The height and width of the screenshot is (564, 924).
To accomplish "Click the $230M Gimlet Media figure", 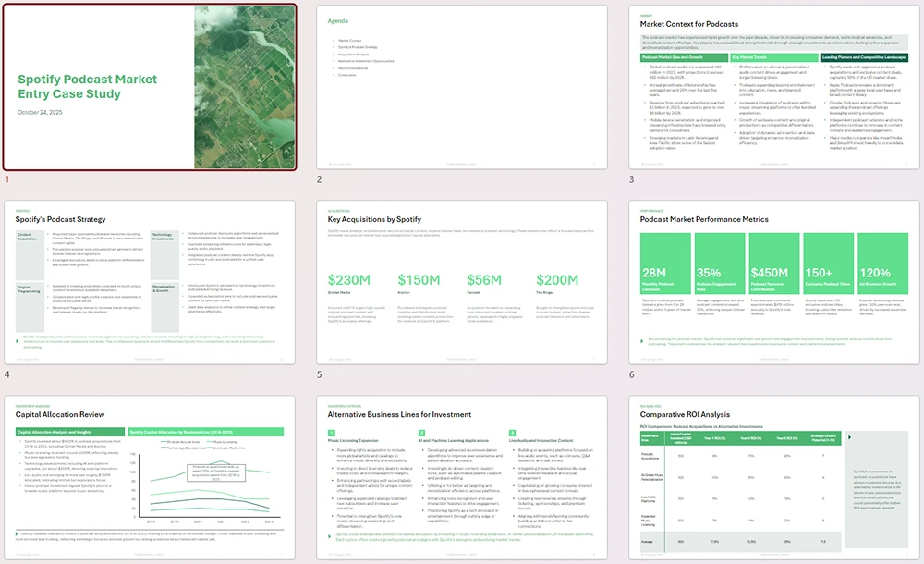I will click(x=349, y=280).
